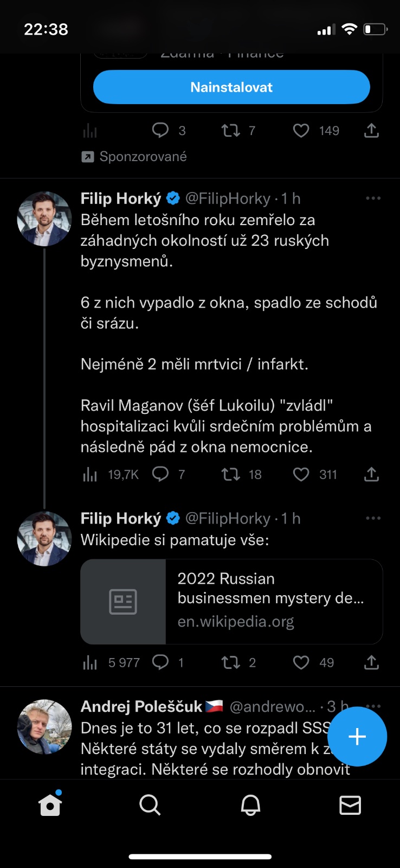
Task: Retweet the post with 18 retweets
Action: click(231, 475)
